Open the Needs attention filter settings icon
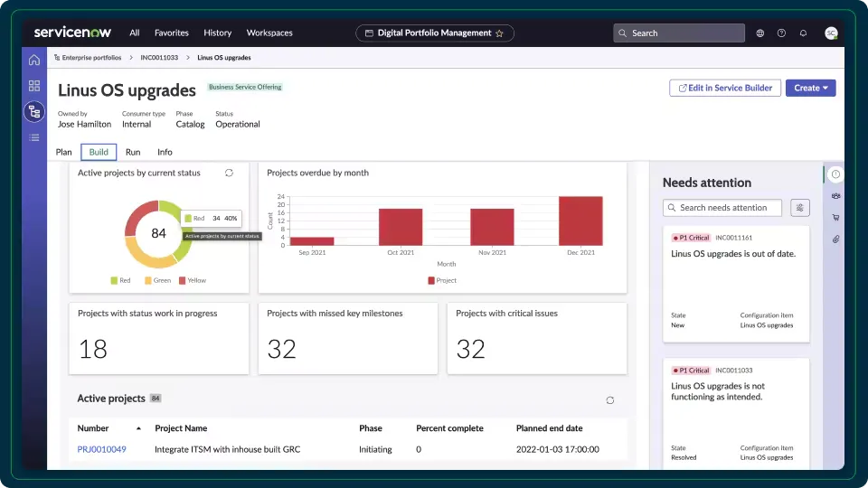The image size is (868, 488). [799, 208]
